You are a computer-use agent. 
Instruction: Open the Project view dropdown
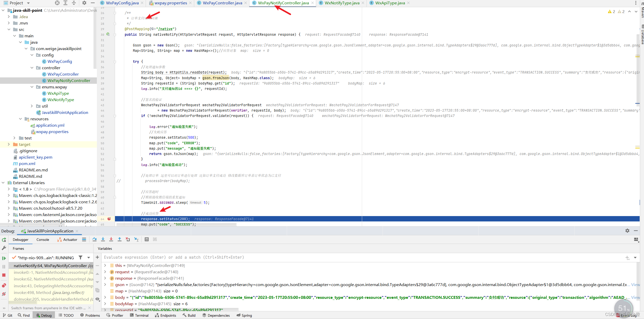click(28, 3)
